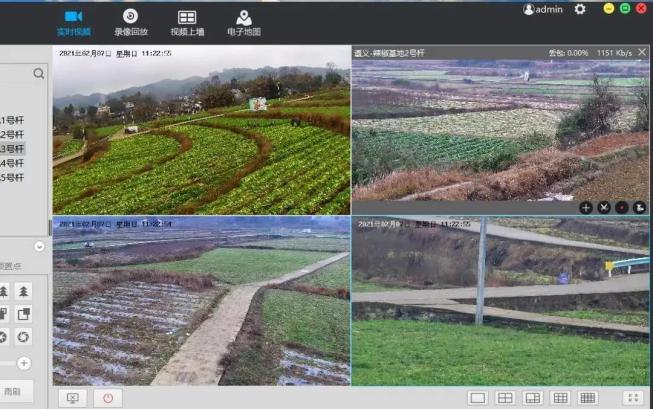Click the stream title 遵义-辣椒基地2号杆
This screenshot has height=409, width=653.
pyautogui.click(x=389, y=53)
